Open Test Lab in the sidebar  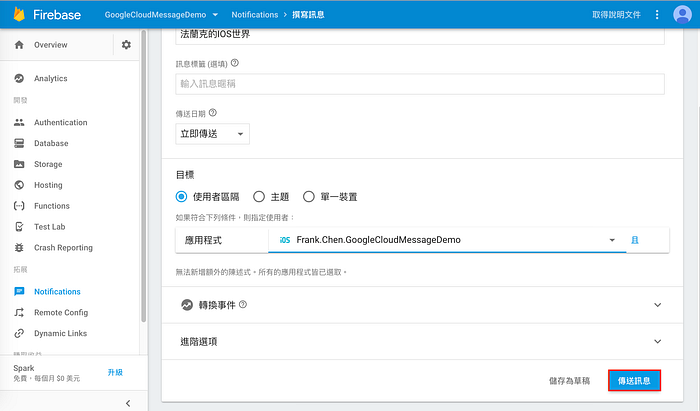(x=50, y=227)
